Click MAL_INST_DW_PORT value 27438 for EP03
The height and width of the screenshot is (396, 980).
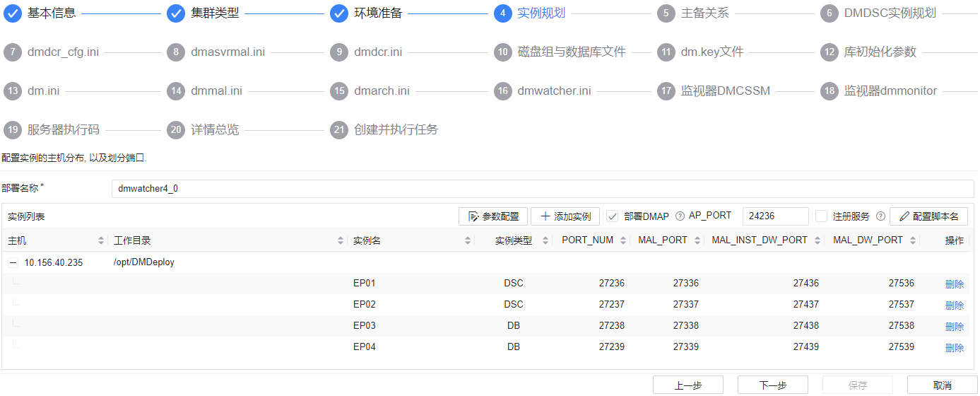(x=805, y=326)
